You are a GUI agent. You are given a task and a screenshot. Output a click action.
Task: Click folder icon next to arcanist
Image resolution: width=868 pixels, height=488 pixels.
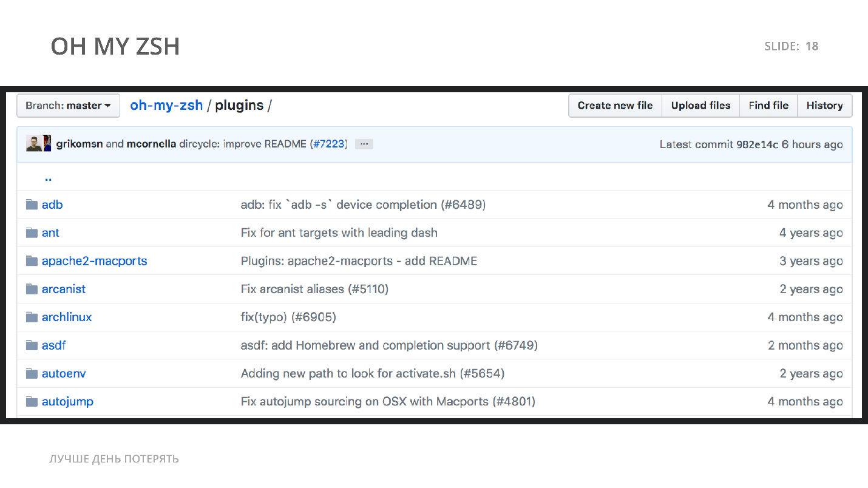32,289
